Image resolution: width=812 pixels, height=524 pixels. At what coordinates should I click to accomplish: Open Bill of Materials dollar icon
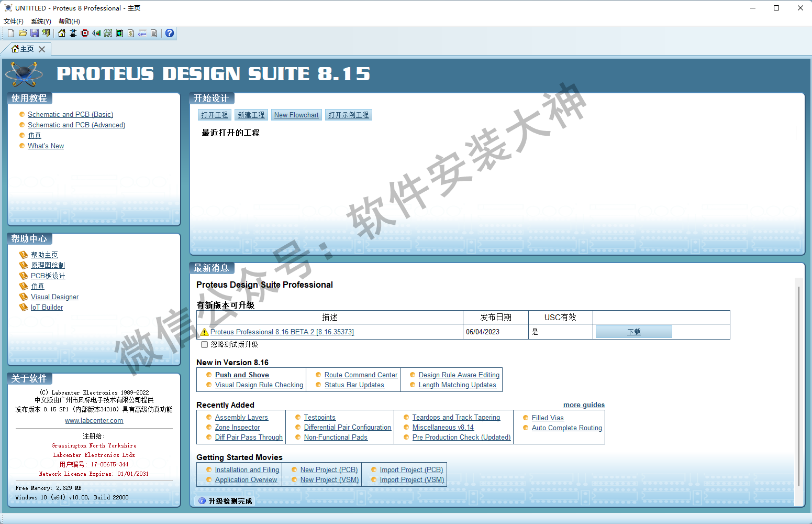coord(131,33)
